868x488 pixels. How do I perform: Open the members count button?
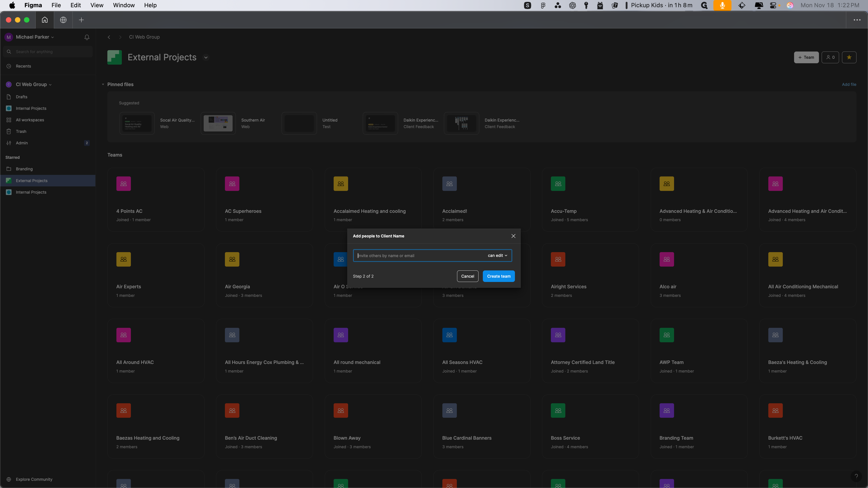(x=830, y=57)
